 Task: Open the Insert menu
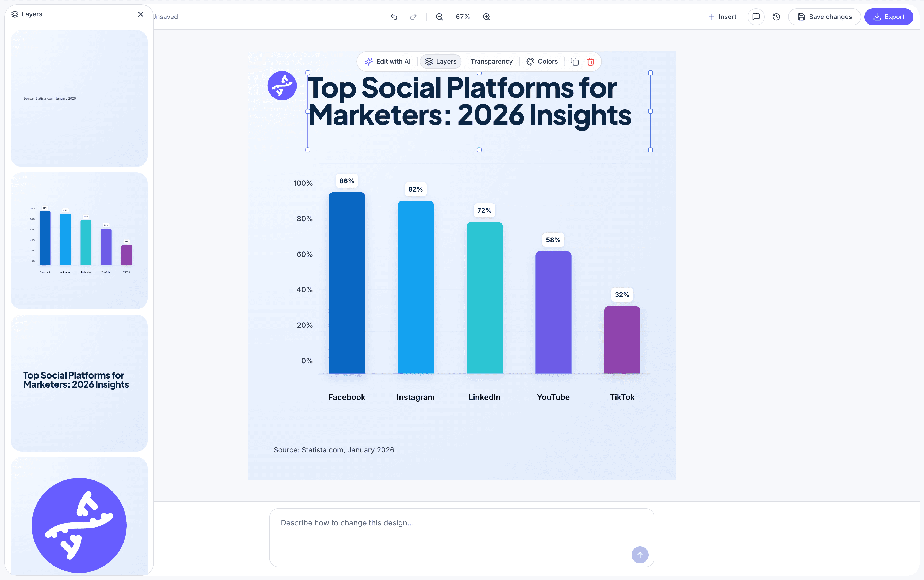(x=722, y=17)
